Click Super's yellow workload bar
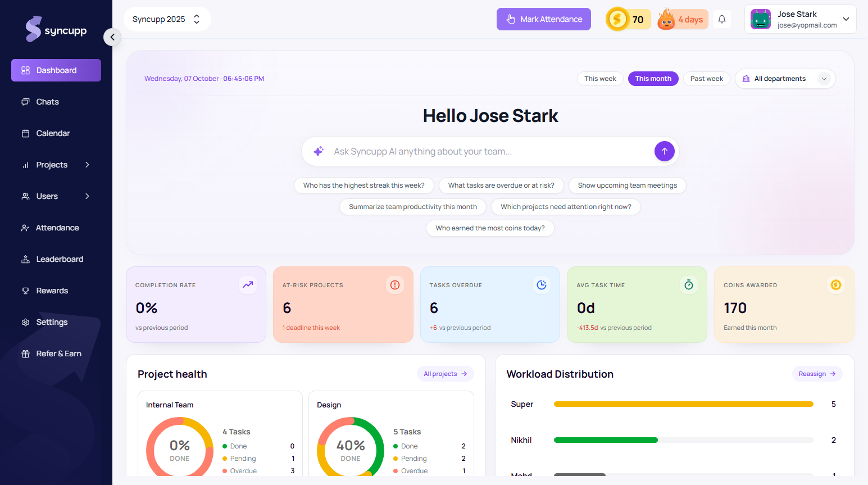This screenshot has height=485, width=868. tap(684, 404)
